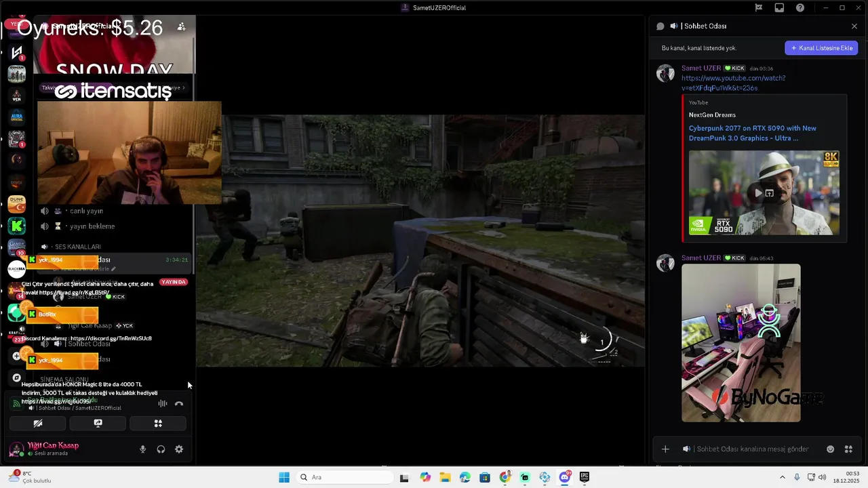Image resolution: width=868 pixels, height=488 pixels.
Task: Open the volume tray icon
Action: 822,477
